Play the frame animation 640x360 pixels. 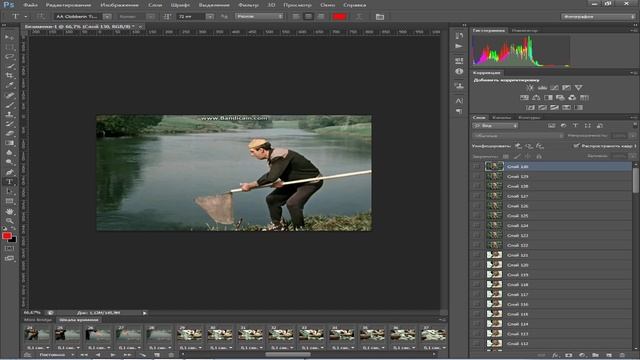(x=113, y=355)
